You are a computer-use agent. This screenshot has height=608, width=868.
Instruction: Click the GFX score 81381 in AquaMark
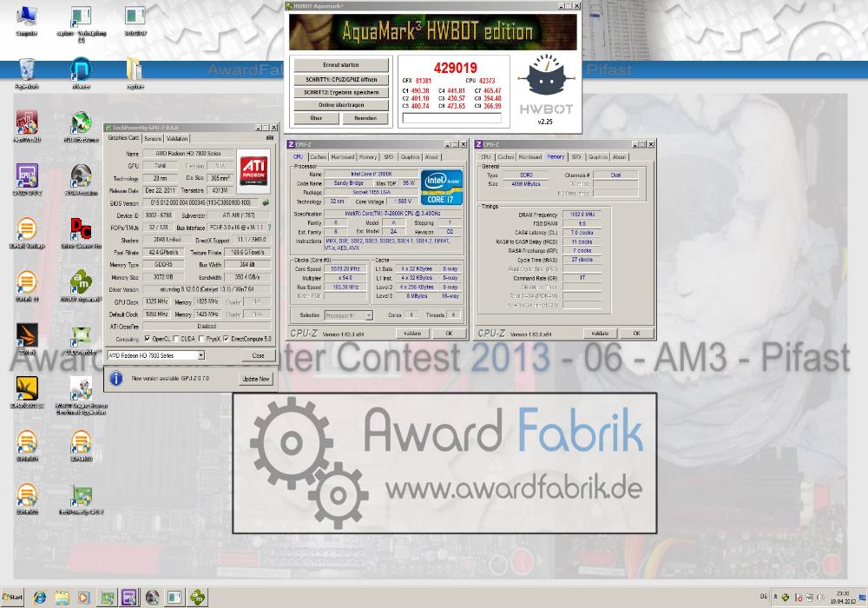[x=424, y=81]
